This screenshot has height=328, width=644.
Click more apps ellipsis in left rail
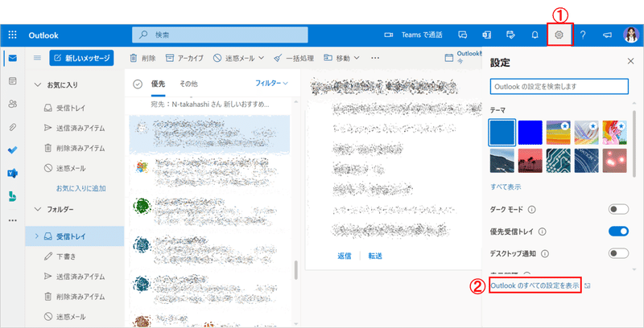pyautogui.click(x=12, y=220)
